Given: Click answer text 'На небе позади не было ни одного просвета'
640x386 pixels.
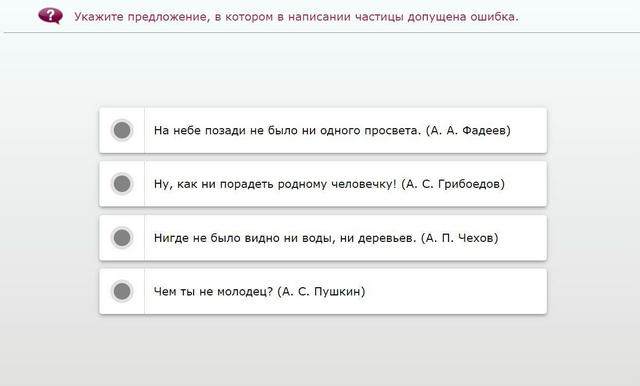Looking at the screenshot, I should click(x=287, y=131).
